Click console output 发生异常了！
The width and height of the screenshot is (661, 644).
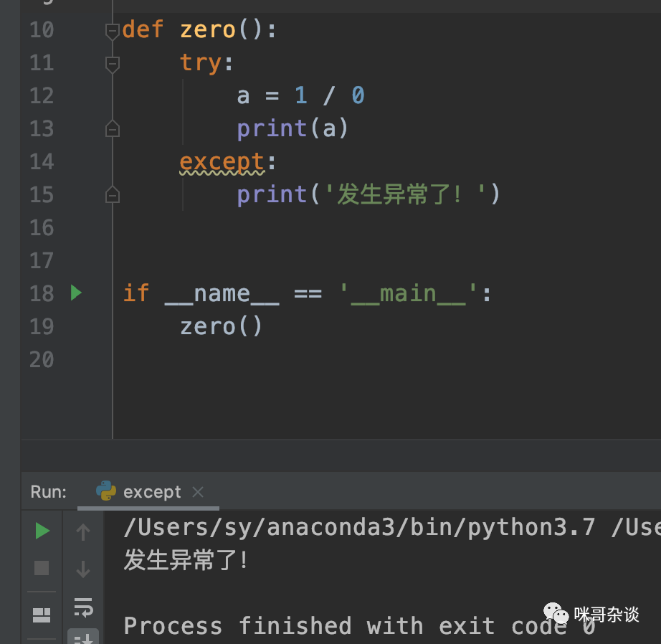tap(186, 561)
